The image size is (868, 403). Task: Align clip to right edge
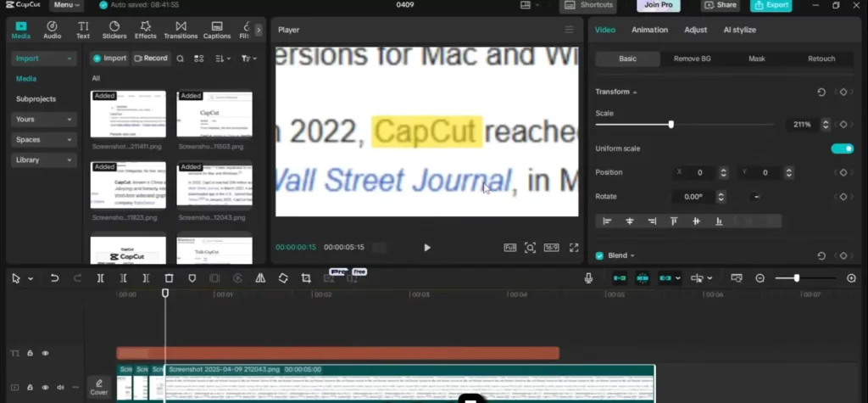click(x=652, y=221)
